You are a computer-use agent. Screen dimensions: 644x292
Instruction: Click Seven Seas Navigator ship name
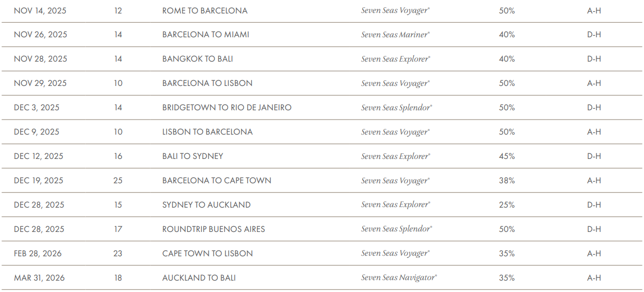(x=399, y=278)
